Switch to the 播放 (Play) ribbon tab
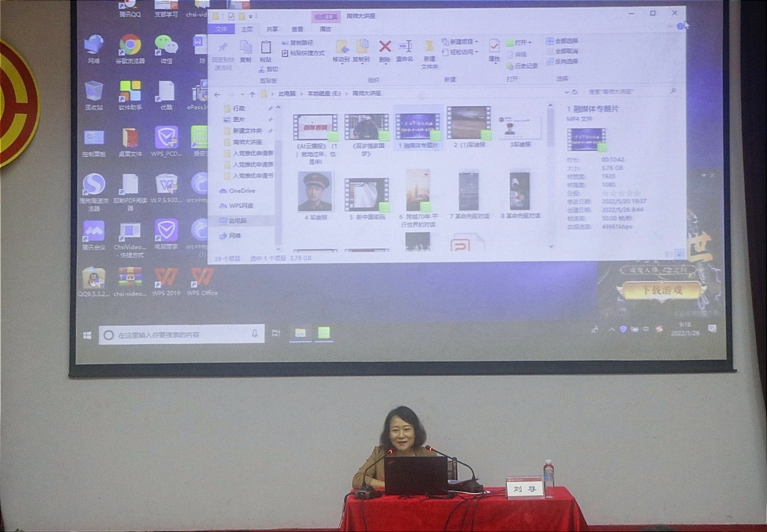The image size is (767, 532). (325, 29)
